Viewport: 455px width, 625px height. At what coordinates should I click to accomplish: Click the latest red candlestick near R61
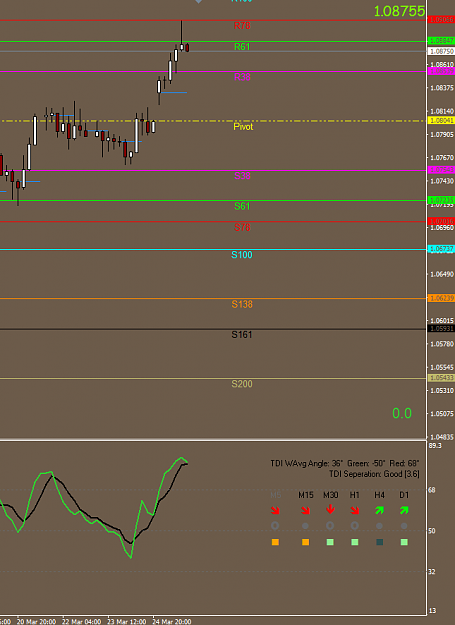click(x=187, y=47)
